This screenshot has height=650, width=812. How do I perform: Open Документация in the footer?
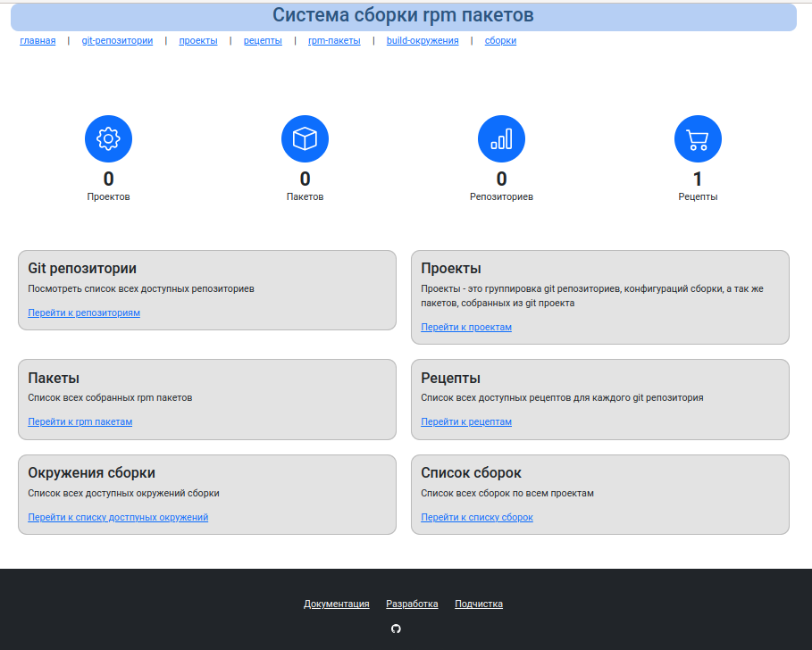point(337,604)
